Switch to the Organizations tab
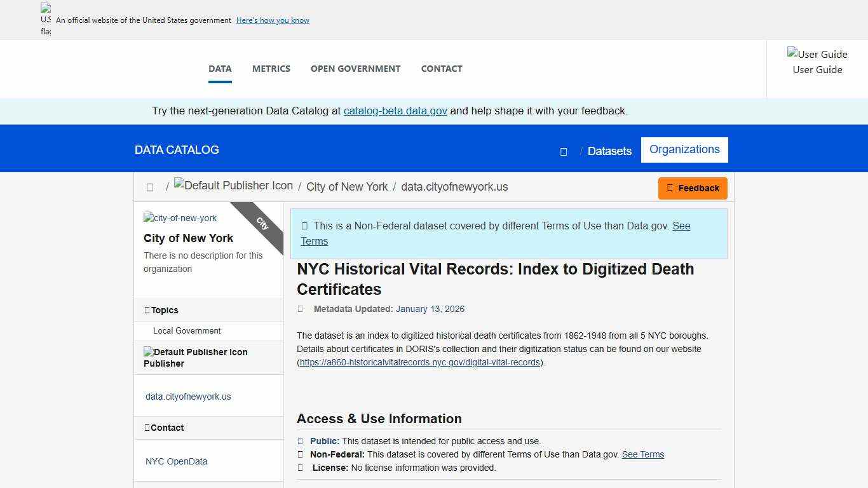This screenshot has height=488, width=868. [684, 149]
